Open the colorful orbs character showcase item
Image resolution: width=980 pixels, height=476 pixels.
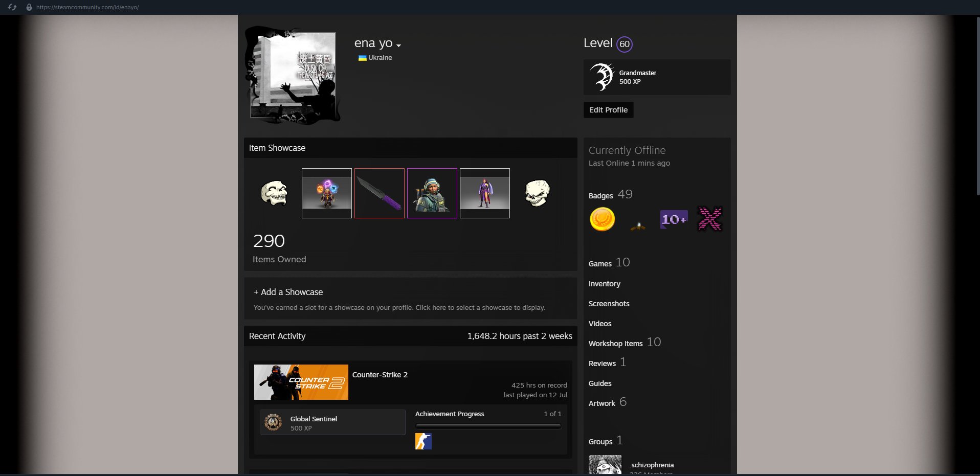point(327,193)
